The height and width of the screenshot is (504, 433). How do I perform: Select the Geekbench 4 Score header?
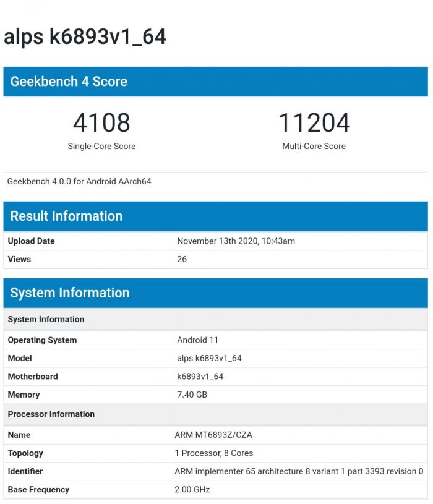coord(215,82)
